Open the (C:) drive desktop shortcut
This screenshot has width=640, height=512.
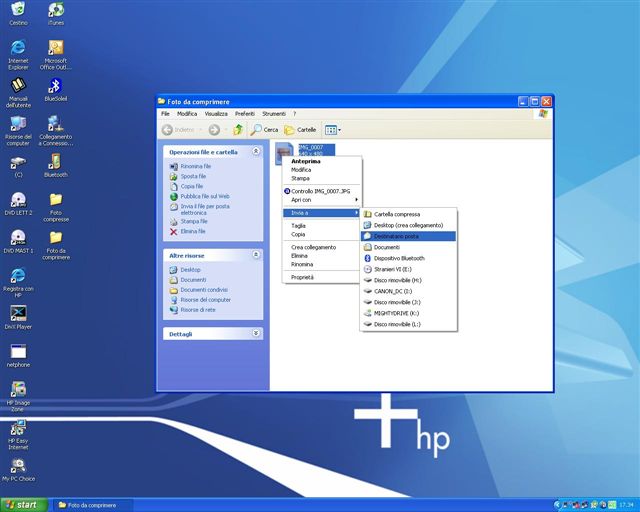click(18, 167)
